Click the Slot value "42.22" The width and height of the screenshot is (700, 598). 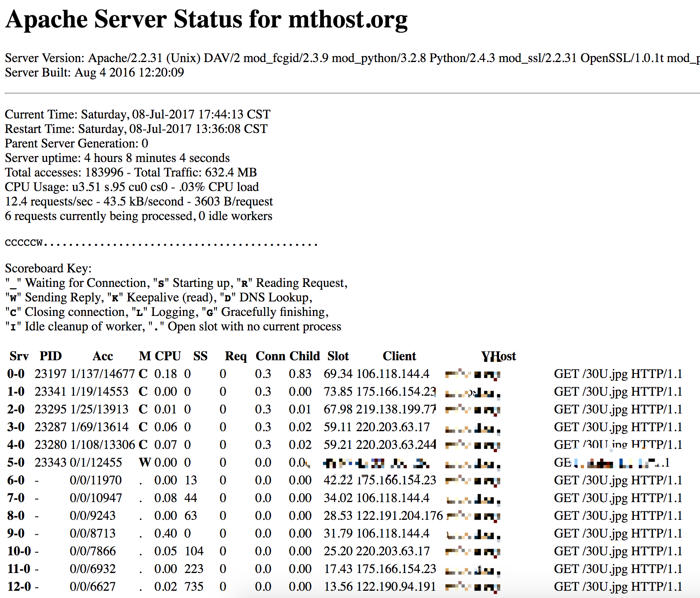338,480
